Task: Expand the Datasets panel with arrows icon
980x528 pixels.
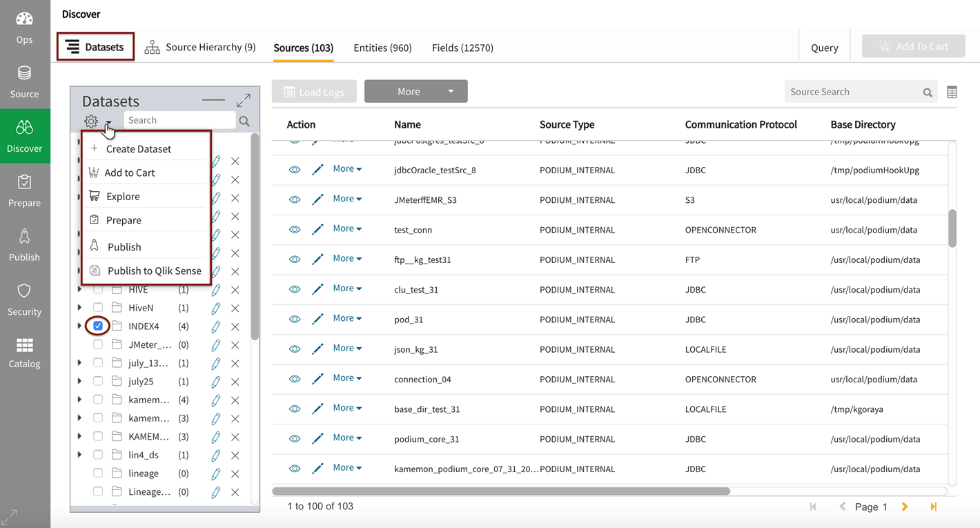Action: [x=243, y=101]
